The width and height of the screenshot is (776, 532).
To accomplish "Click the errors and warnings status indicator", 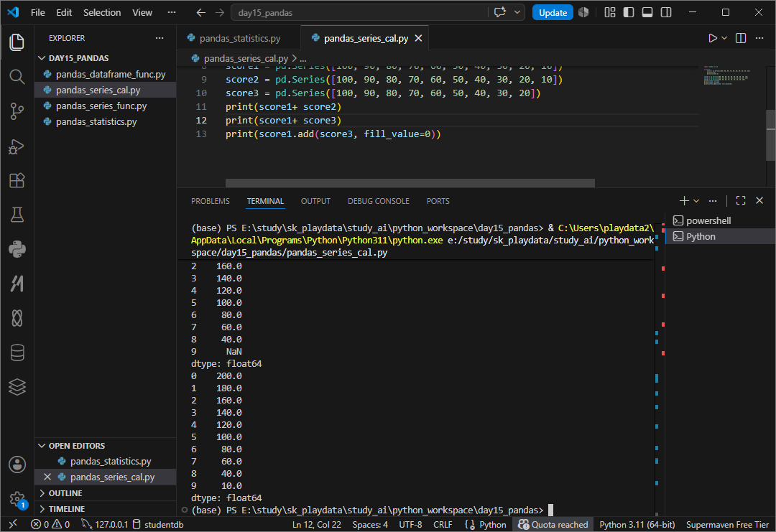I will [50, 525].
